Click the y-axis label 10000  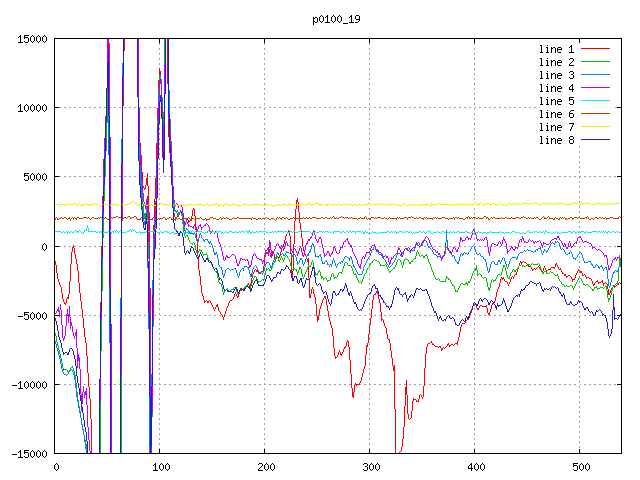pos(32,108)
